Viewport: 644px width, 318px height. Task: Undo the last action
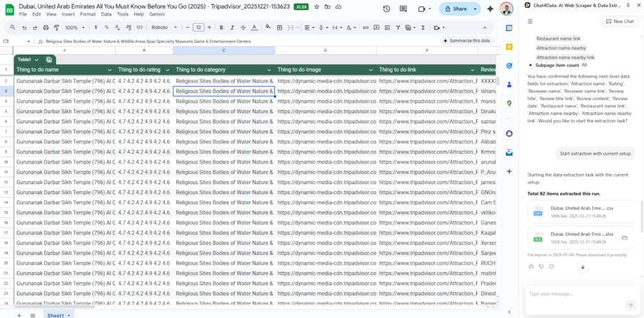pyautogui.click(x=25, y=28)
